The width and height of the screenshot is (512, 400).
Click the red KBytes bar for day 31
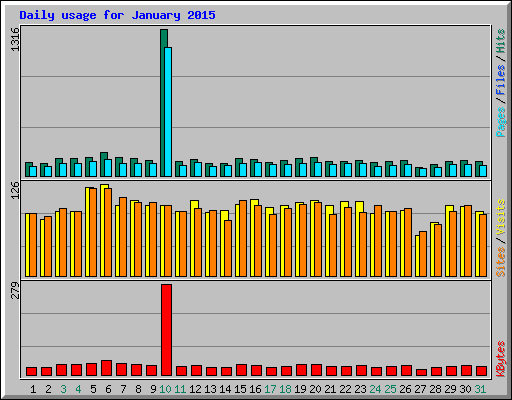click(x=481, y=371)
